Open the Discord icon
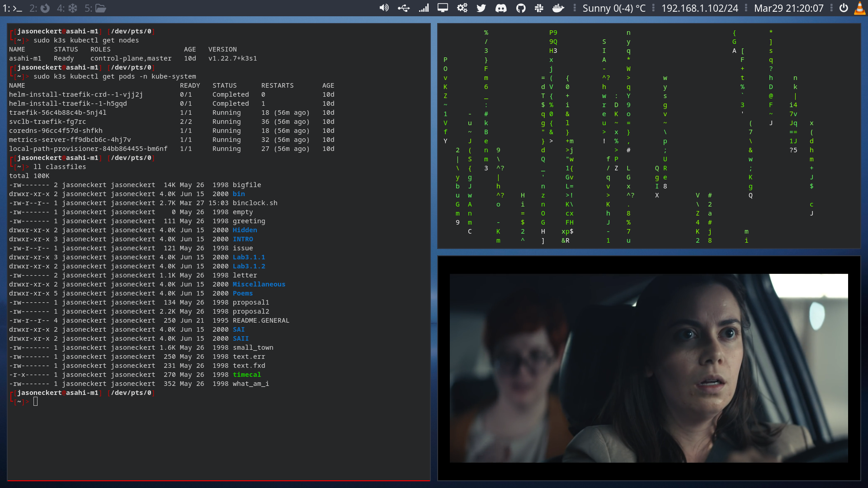Viewport: 868px width, 488px height. (501, 8)
